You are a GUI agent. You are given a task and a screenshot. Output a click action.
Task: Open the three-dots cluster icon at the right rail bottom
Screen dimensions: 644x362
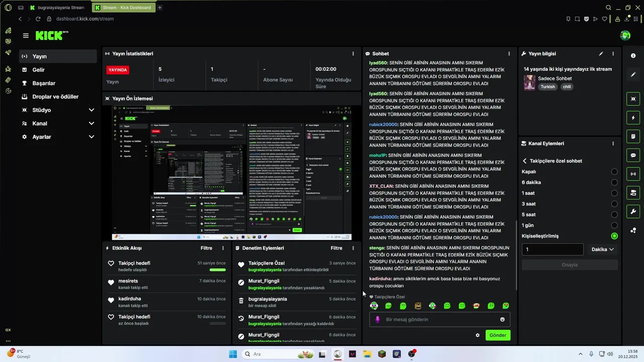coord(633,230)
